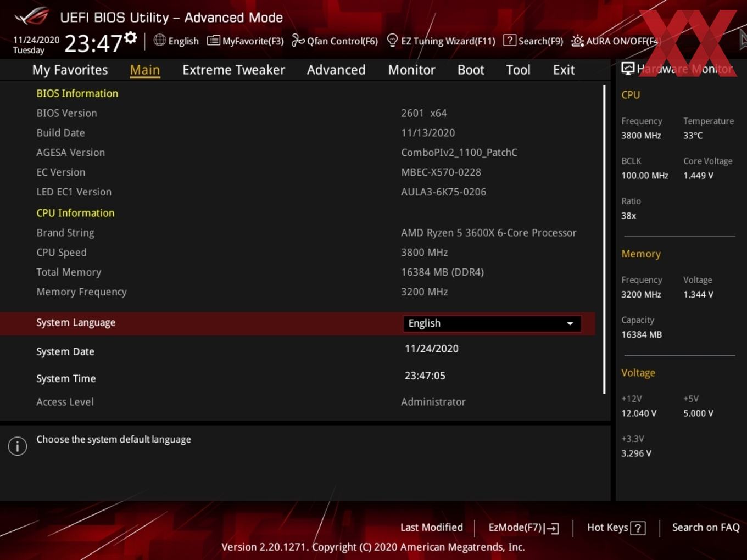This screenshot has height=560, width=747.
Task: Click the Capacity 16384 MB reading
Action: pos(642,334)
